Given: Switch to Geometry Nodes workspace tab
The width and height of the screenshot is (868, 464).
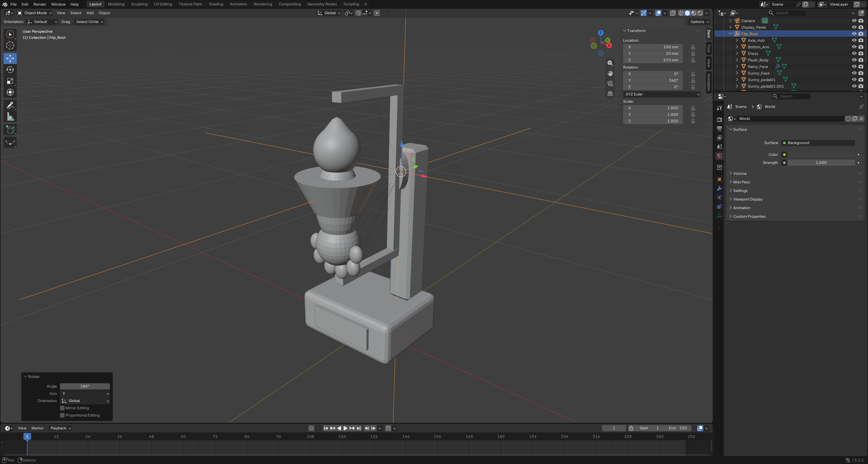Looking at the screenshot, I should click(x=322, y=4).
